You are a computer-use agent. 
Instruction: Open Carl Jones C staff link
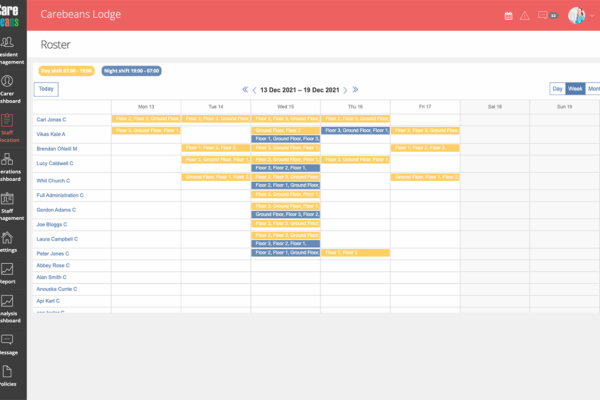(x=52, y=119)
